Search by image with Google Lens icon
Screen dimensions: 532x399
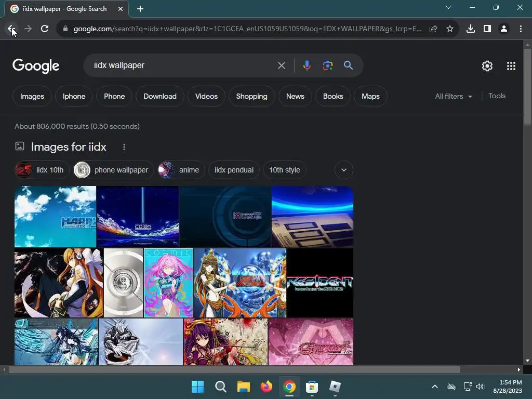[328, 65]
